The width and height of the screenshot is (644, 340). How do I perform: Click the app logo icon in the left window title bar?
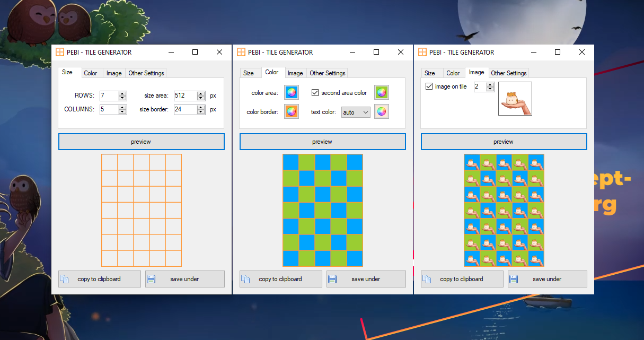coord(60,52)
